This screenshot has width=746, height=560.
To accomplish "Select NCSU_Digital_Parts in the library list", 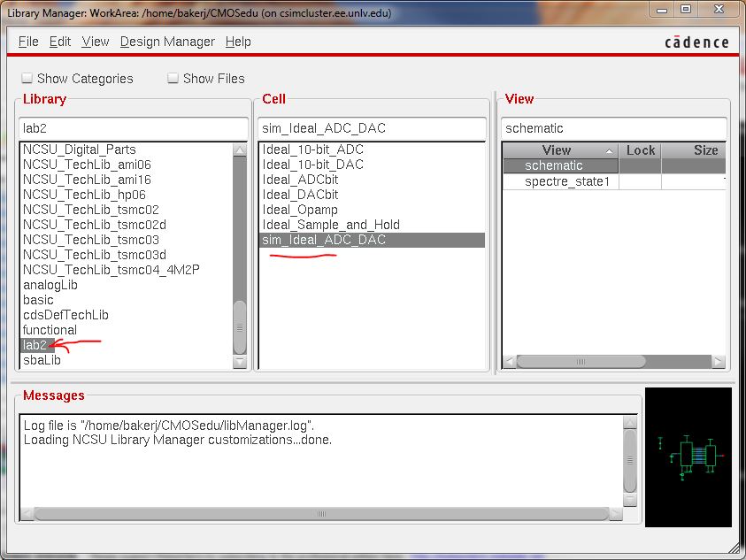I will pyautogui.click(x=80, y=150).
